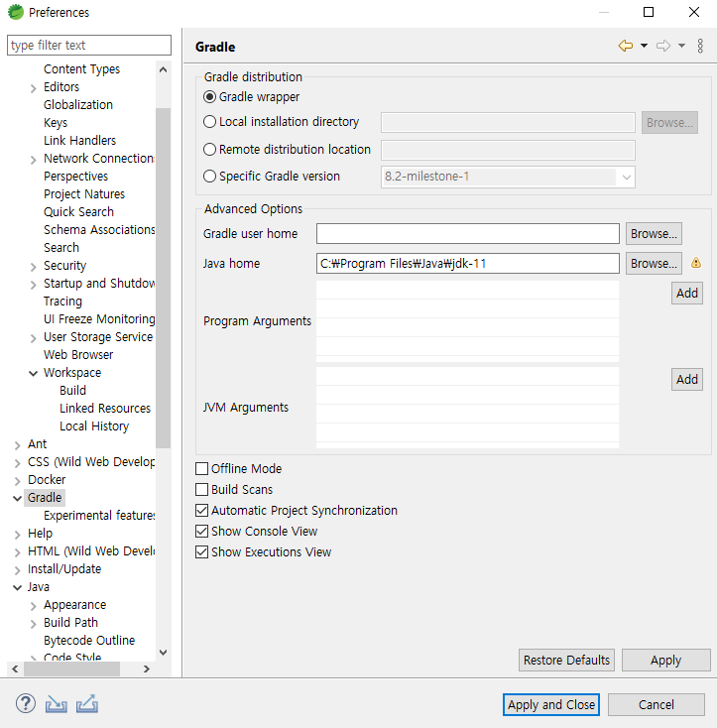Collapse the Java tree node
The width and height of the screenshot is (717, 728).
pos(17,587)
